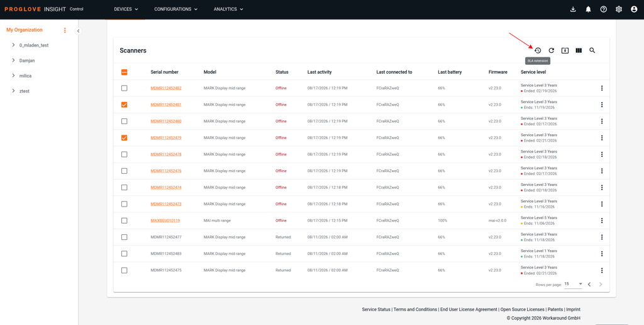Open scanner link MAIXBEU010119
644x325 pixels.
(x=165, y=220)
